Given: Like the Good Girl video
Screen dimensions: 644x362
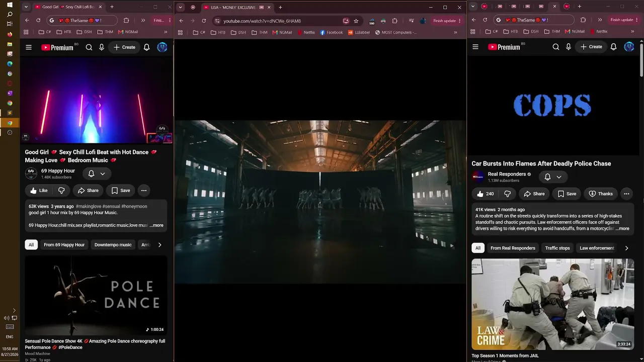Looking at the screenshot, I should point(39,191).
